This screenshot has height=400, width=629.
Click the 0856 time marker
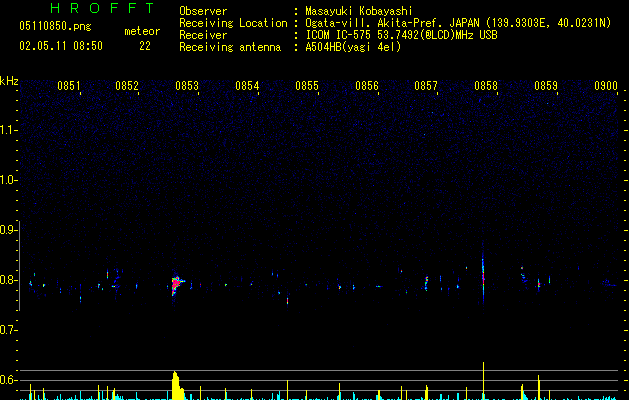[367, 86]
